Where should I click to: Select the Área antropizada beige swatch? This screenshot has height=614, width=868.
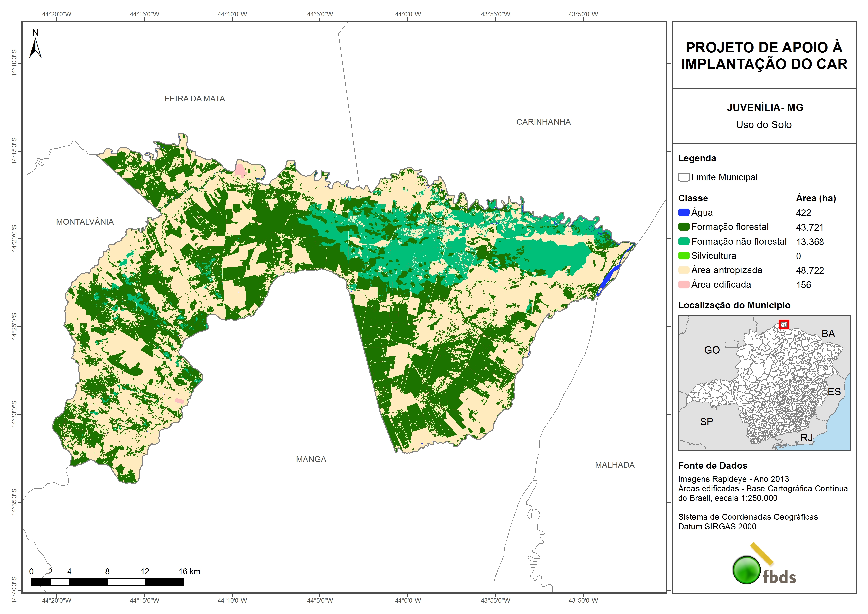pyautogui.click(x=683, y=270)
